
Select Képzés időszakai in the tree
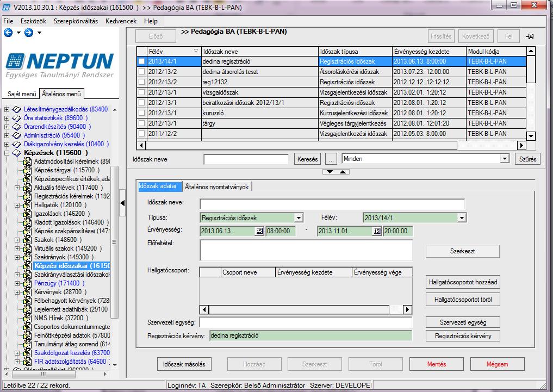[72, 266]
